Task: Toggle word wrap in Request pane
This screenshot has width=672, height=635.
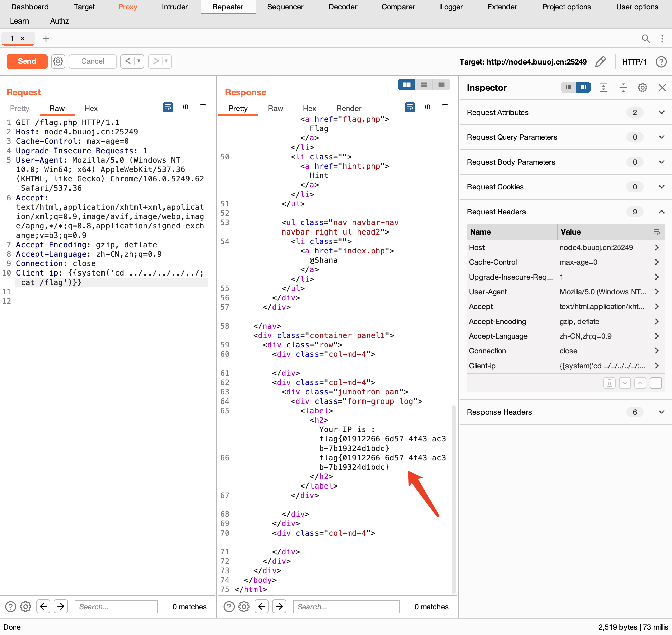Action: 168,107
